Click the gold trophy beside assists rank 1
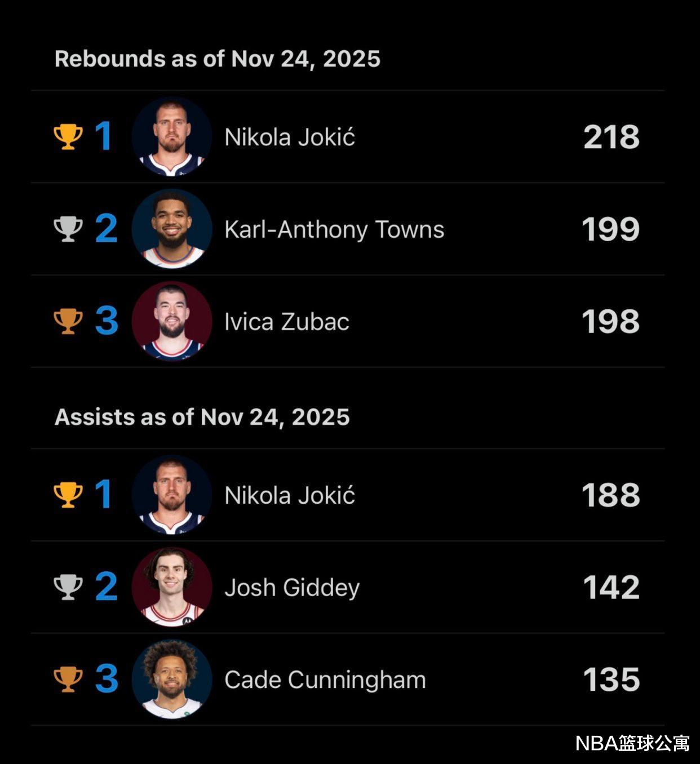The width and height of the screenshot is (700, 764). pyautogui.click(x=68, y=495)
